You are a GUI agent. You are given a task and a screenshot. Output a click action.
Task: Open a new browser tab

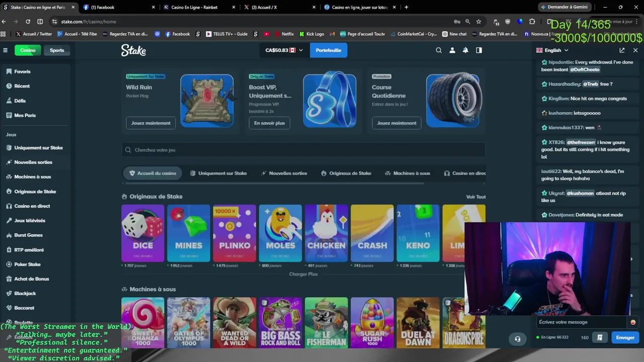[406, 7]
